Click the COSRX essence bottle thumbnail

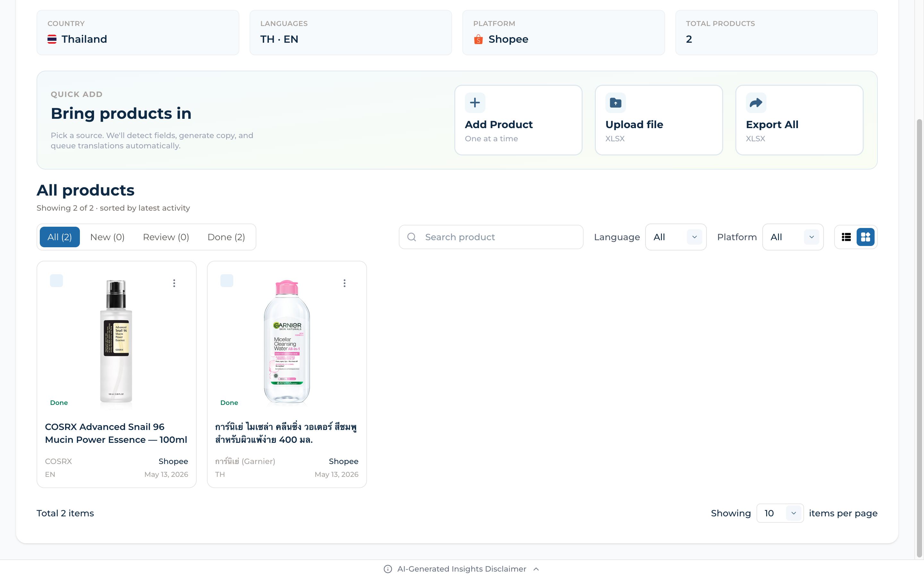pos(116,341)
